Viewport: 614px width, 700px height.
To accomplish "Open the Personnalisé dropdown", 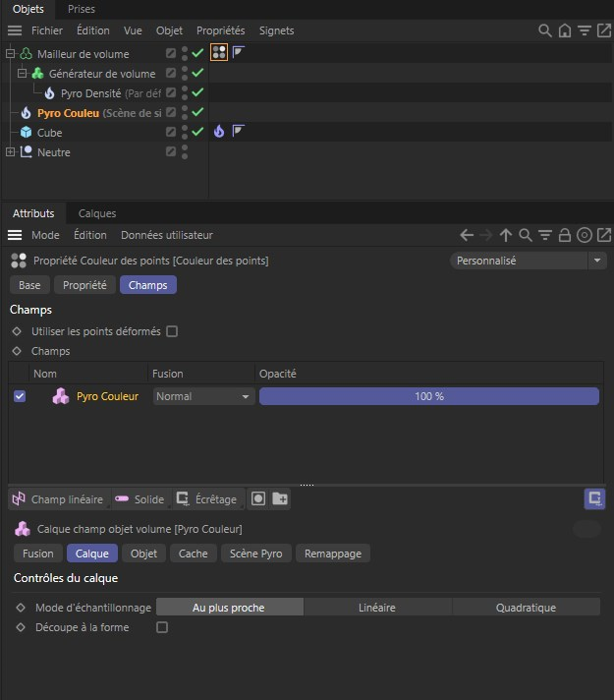I will pos(528,261).
